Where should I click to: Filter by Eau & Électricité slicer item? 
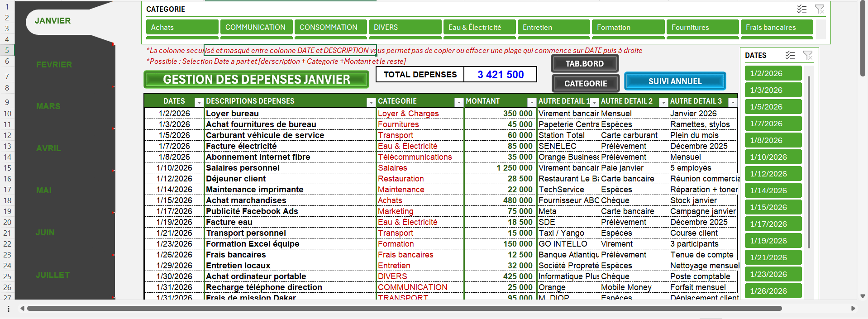(480, 27)
